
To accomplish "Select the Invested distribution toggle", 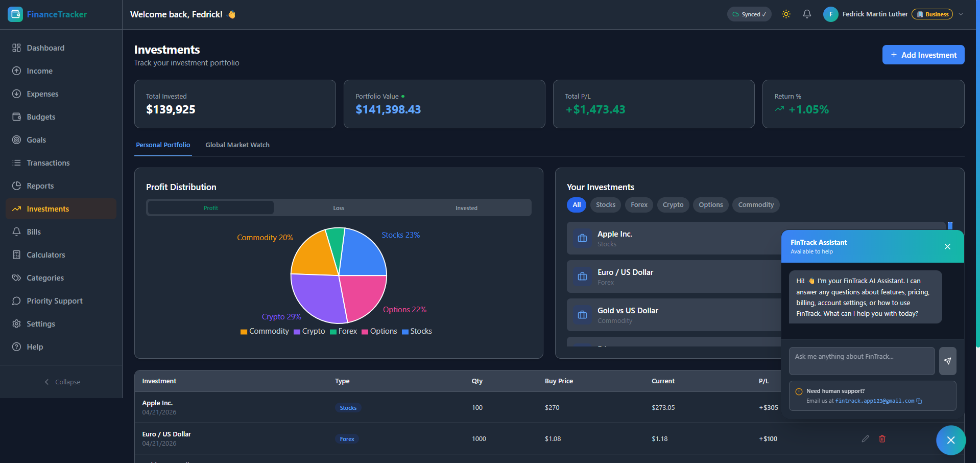I will pyautogui.click(x=466, y=208).
